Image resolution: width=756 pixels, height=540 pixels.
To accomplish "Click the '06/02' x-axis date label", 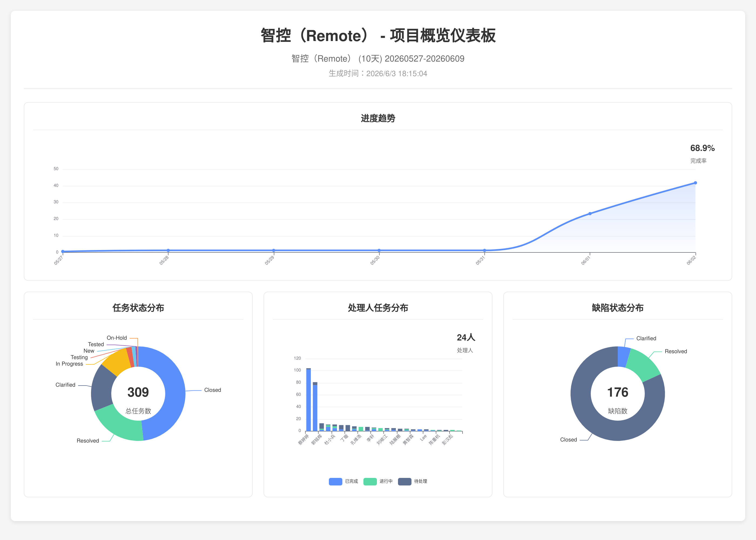I will [691, 260].
